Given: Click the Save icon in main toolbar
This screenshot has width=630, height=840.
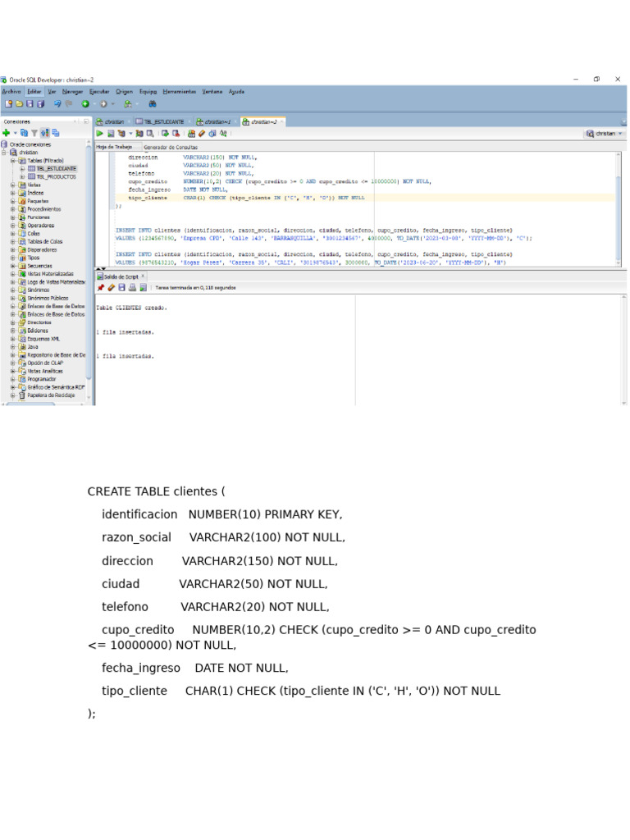Looking at the screenshot, I should pos(30,104).
